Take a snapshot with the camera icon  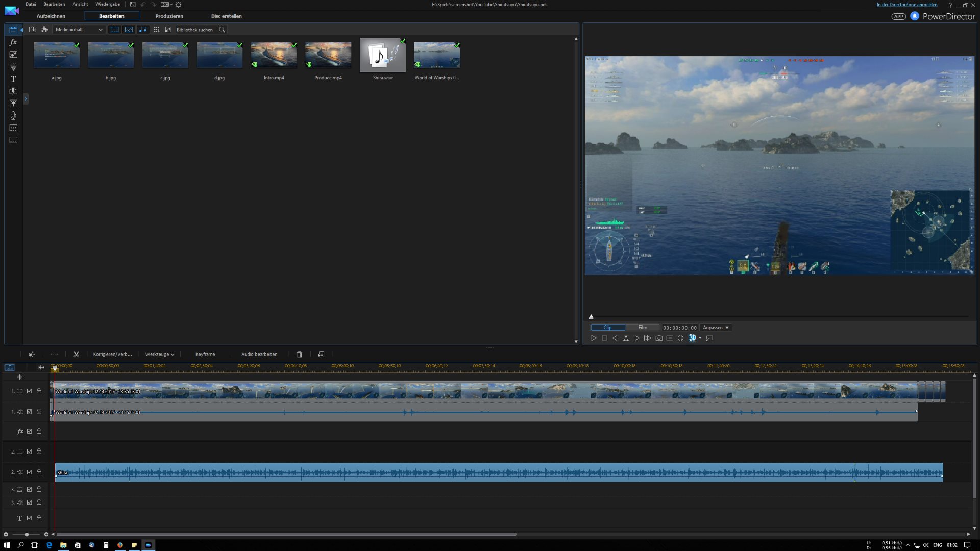pos(659,338)
